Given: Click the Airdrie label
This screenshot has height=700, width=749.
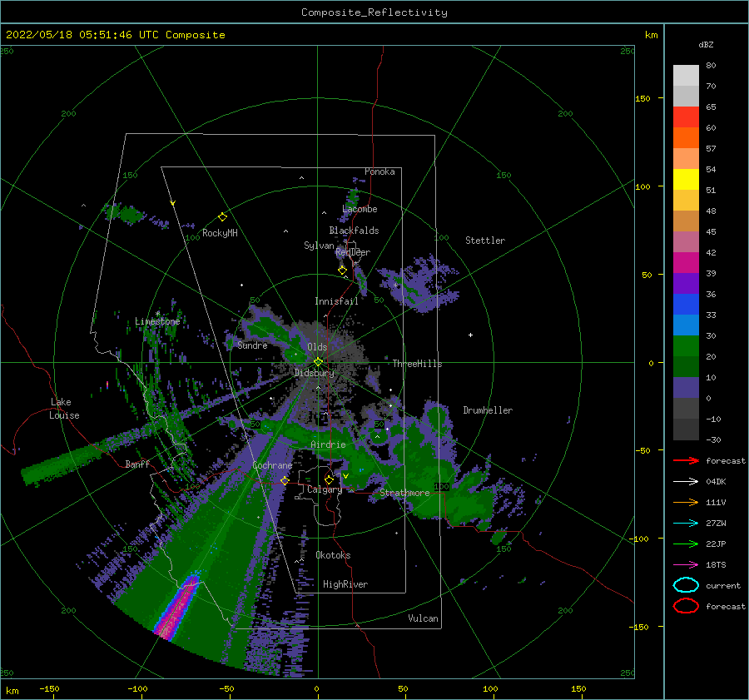Looking at the screenshot, I should pyautogui.click(x=328, y=444).
